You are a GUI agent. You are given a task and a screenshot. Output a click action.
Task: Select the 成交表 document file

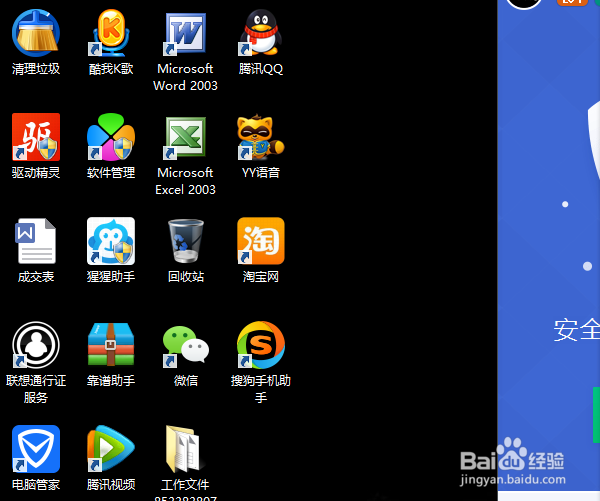36,241
